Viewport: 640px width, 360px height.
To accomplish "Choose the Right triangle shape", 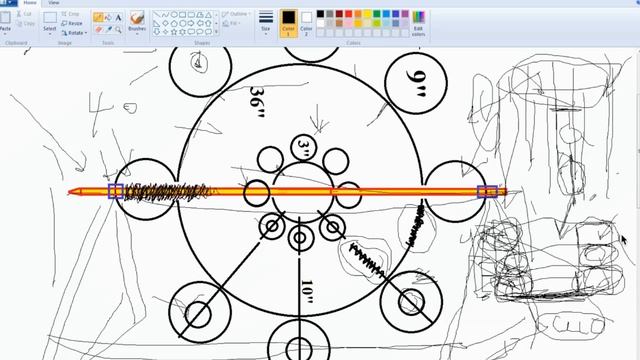I will [x=156, y=23].
